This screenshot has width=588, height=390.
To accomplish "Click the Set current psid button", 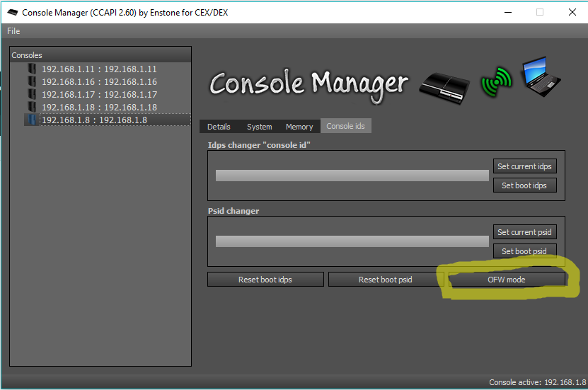I will click(524, 232).
